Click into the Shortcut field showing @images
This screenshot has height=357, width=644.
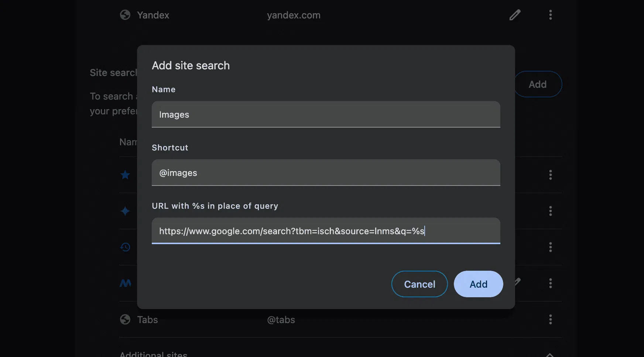326,173
